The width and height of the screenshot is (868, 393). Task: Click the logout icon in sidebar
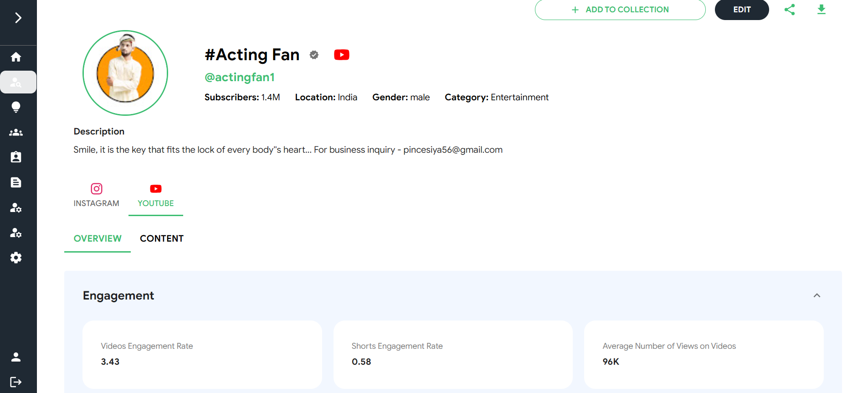pyautogui.click(x=16, y=382)
